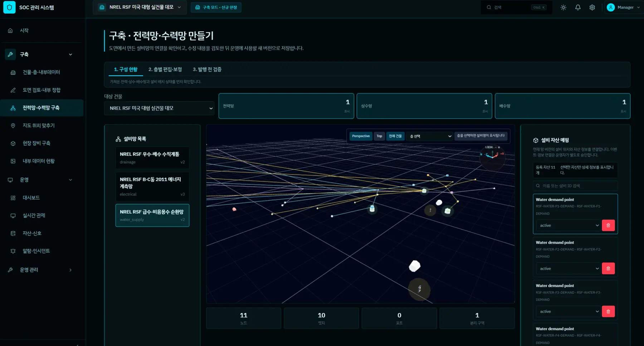
Task: Open status dropdown for RSF-WATER-F1-DEMAND
Action: tap(567, 226)
